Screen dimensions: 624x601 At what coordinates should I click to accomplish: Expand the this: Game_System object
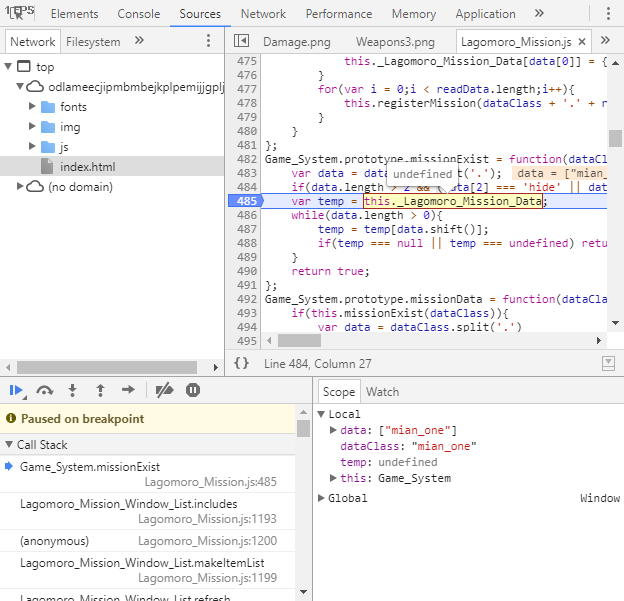(333, 478)
